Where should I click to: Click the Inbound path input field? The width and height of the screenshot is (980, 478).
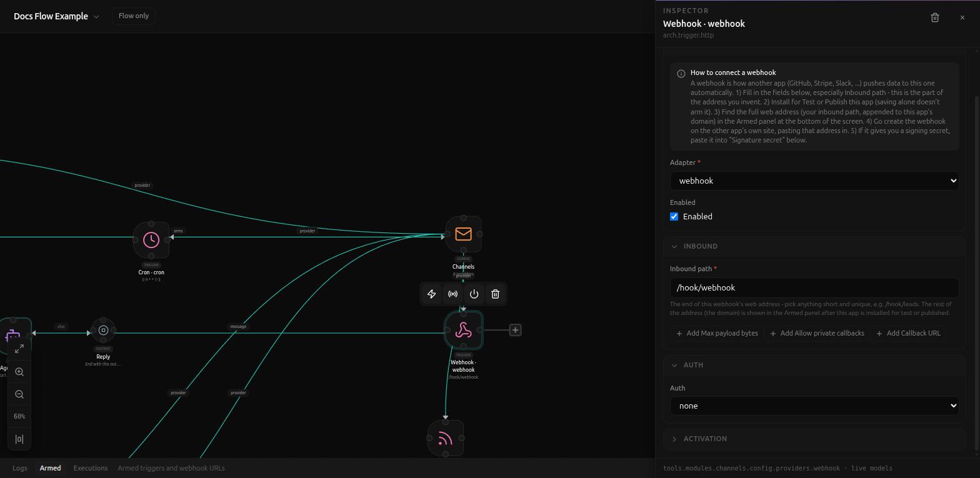[814, 288]
